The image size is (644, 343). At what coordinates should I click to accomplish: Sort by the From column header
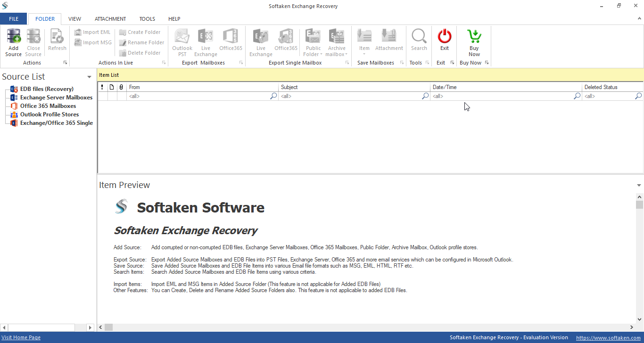point(202,87)
